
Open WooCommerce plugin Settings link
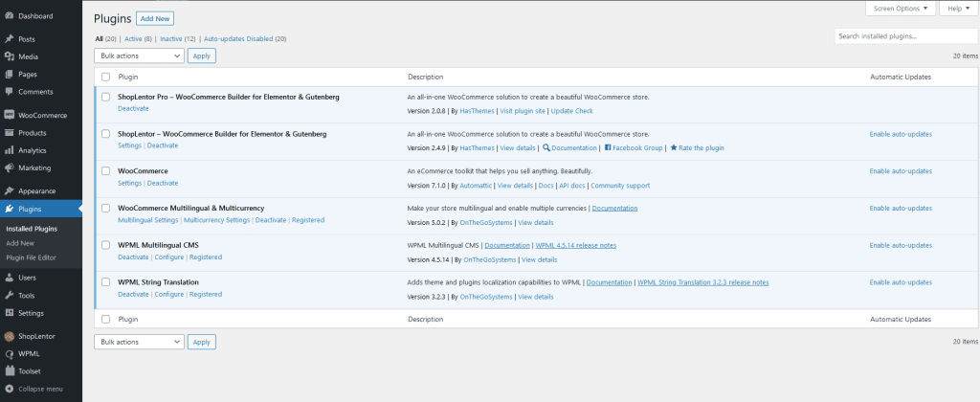coord(129,183)
